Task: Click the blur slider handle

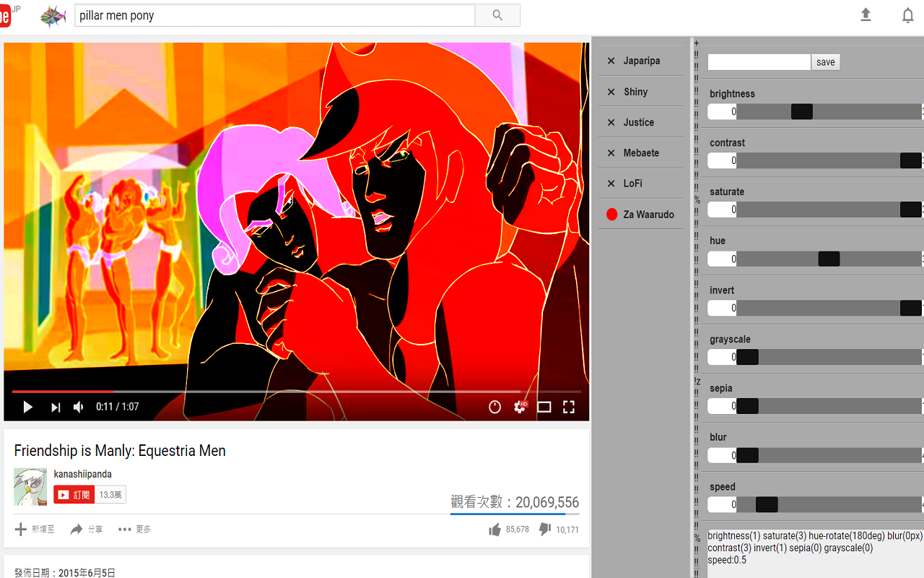Action: (x=747, y=455)
